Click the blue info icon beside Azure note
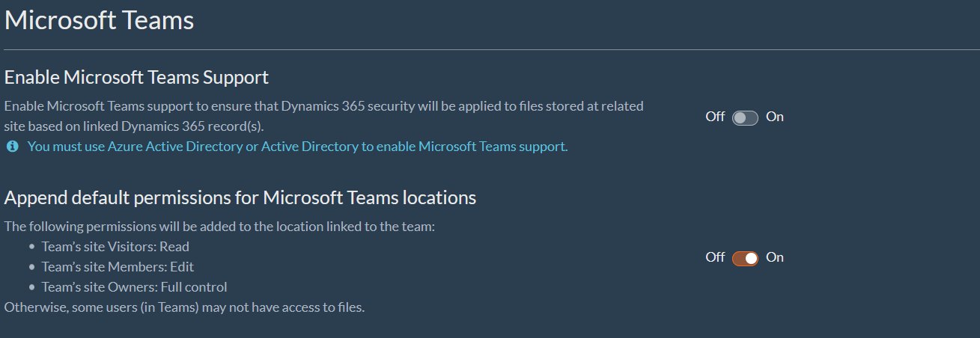The height and width of the screenshot is (338, 980). (x=12, y=147)
